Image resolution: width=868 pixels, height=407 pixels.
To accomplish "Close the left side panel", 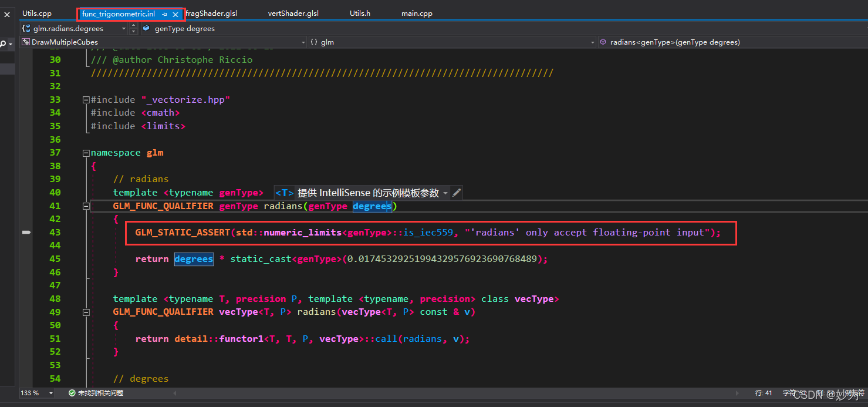I will click(x=7, y=15).
